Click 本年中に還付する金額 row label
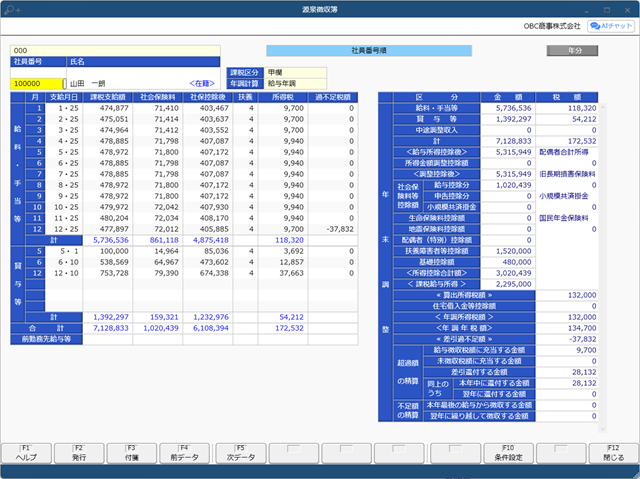The height and width of the screenshot is (479, 640). [x=494, y=384]
